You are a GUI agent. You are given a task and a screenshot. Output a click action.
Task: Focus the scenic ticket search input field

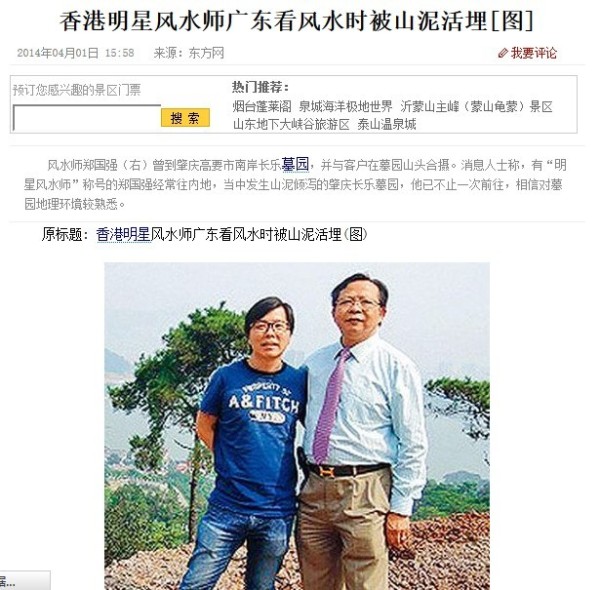click(x=87, y=117)
